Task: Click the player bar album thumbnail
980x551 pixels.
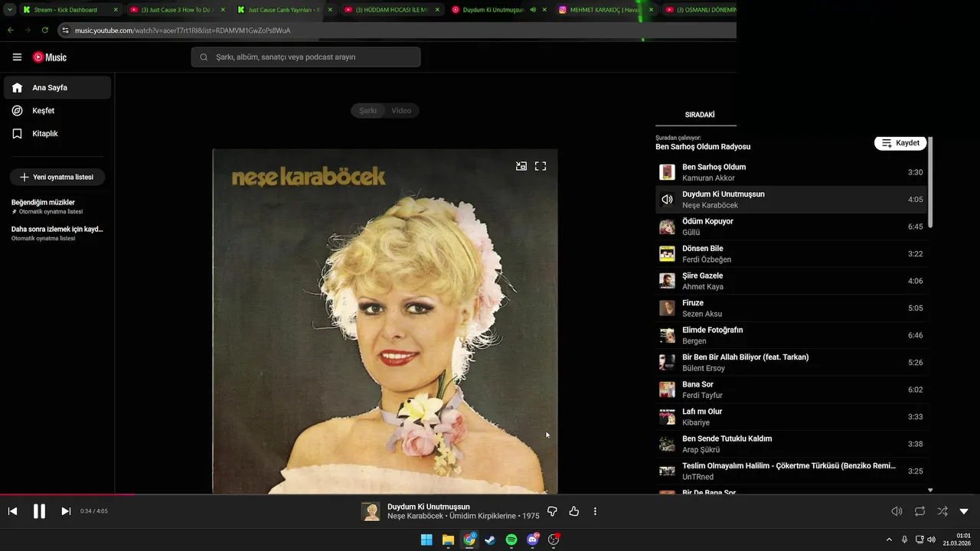Action: click(x=371, y=511)
